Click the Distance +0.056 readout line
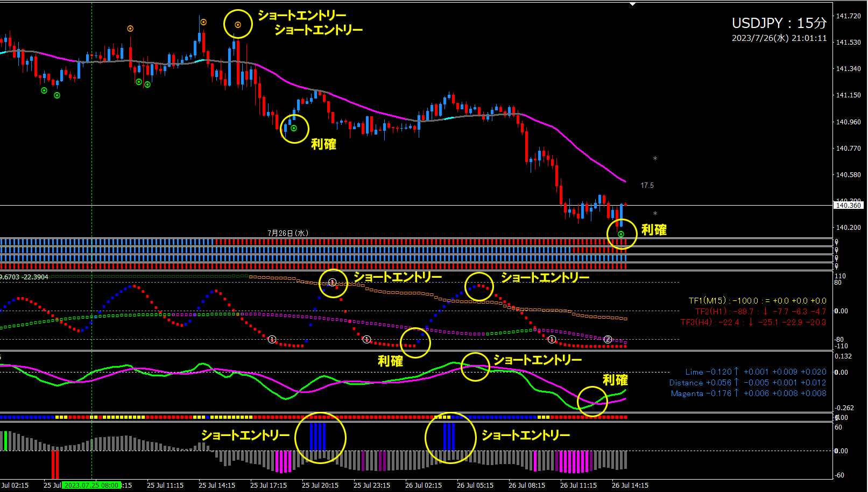Screen dimensions: 868x492 pos(748,382)
